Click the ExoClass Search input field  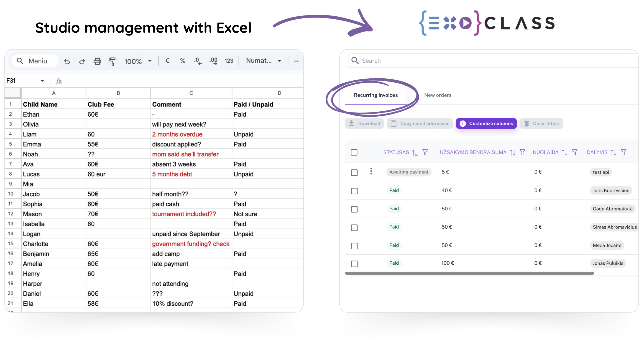point(493,61)
